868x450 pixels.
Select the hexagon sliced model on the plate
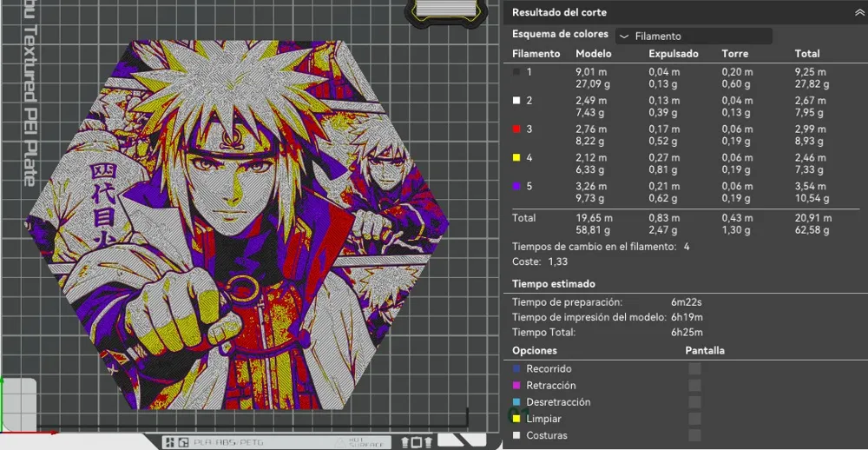pos(238,224)
